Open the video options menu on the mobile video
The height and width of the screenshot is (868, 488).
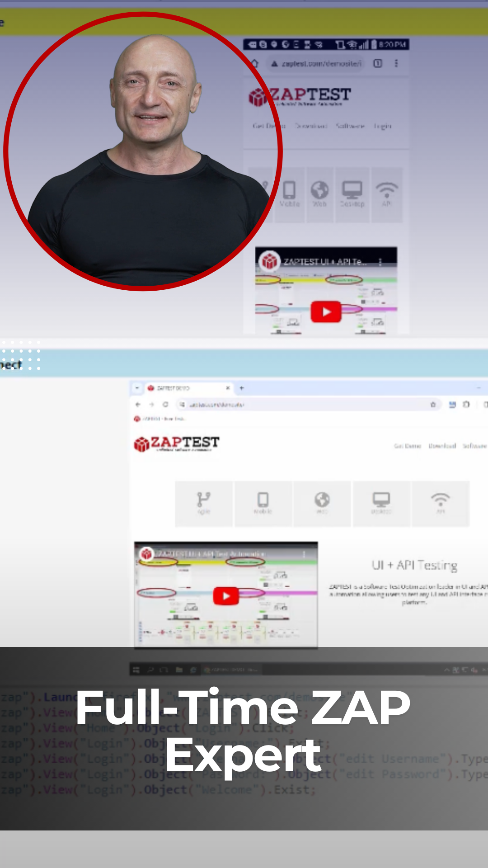pos(380,262)
